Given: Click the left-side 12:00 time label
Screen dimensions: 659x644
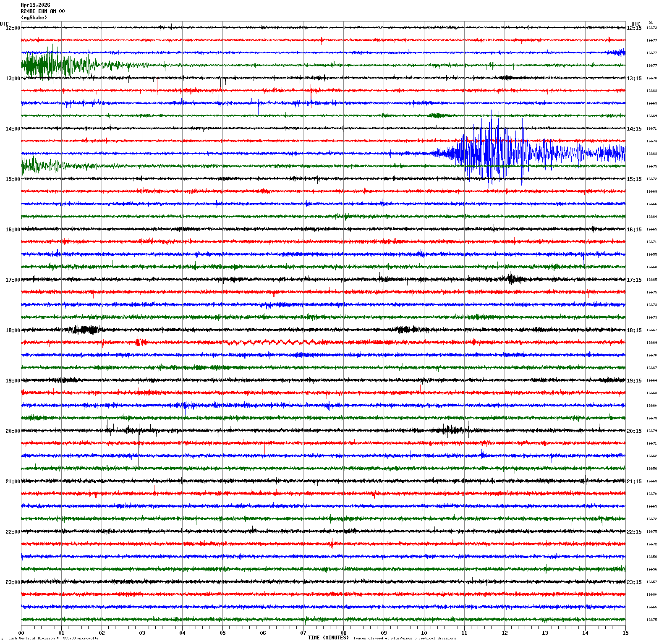Looking at the screenshot, I should click(x=13, y=28).
